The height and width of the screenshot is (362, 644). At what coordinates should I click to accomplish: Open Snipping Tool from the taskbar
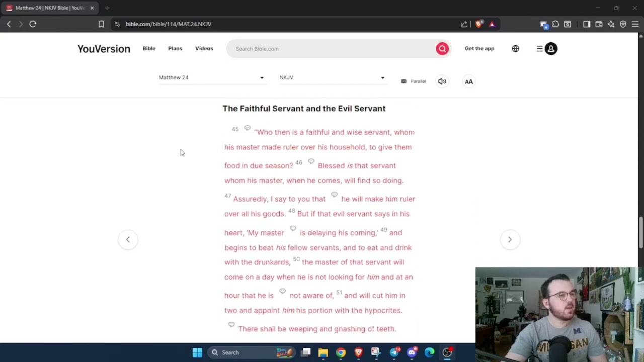click(376, 352)
